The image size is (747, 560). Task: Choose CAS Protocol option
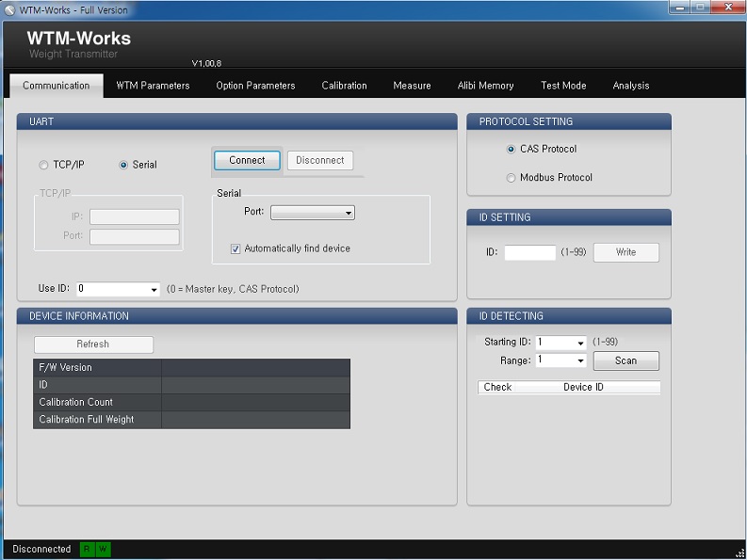[x=511, y=150]
